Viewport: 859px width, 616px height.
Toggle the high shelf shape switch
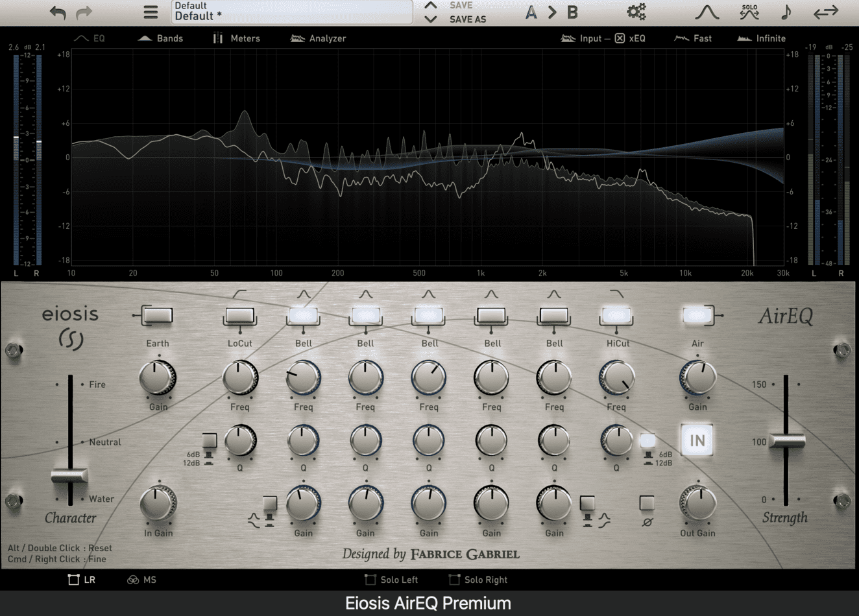click(x=587, y=503)
